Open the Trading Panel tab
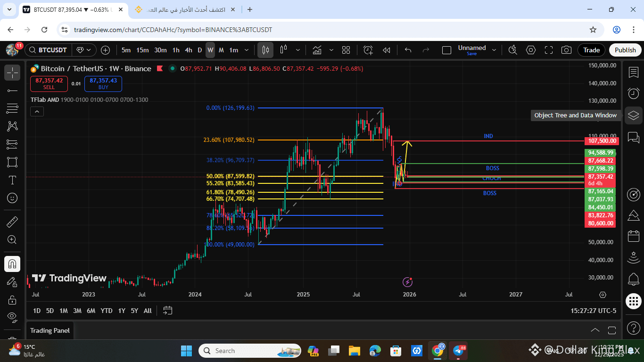The width and height of the screenshot is (644, 362). pos(50,330)
